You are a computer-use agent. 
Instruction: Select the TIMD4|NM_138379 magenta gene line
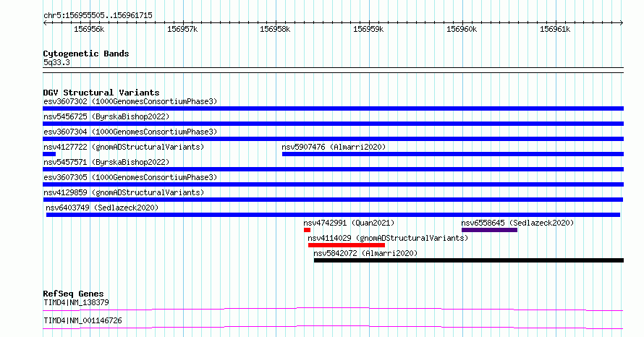(x=333, y=309)
